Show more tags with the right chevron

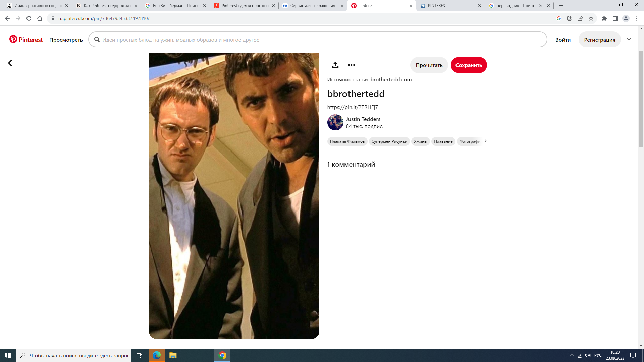coord(485,141)
